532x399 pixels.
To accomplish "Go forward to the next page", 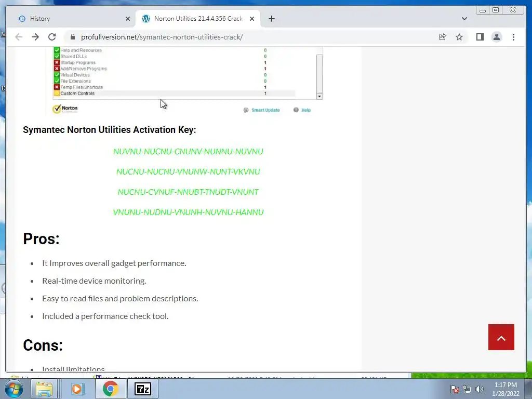I will 35,37.
